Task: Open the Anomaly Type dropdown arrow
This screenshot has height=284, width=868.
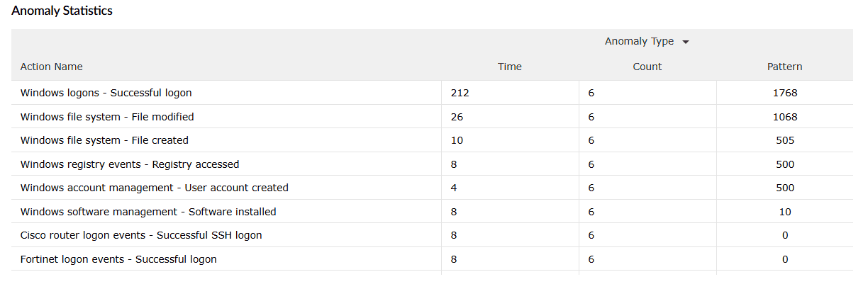Action: (x=686, y=42)
